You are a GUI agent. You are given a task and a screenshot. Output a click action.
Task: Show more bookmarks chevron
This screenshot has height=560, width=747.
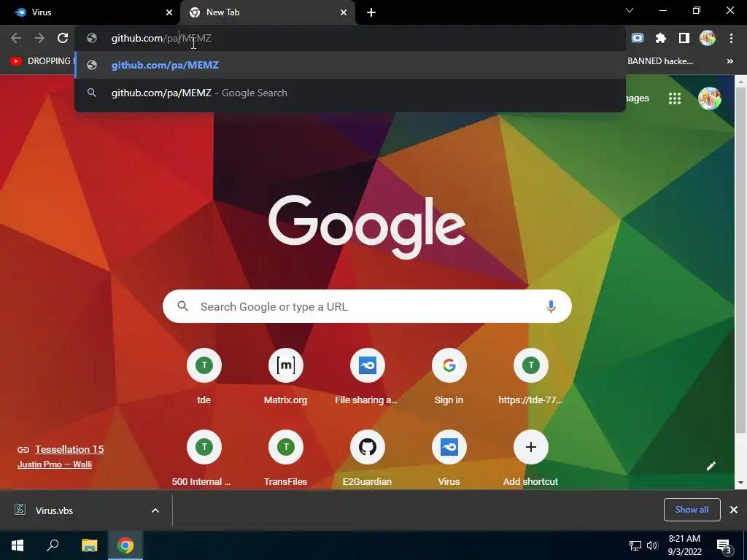pyautogui.click(x=729, y=61)
